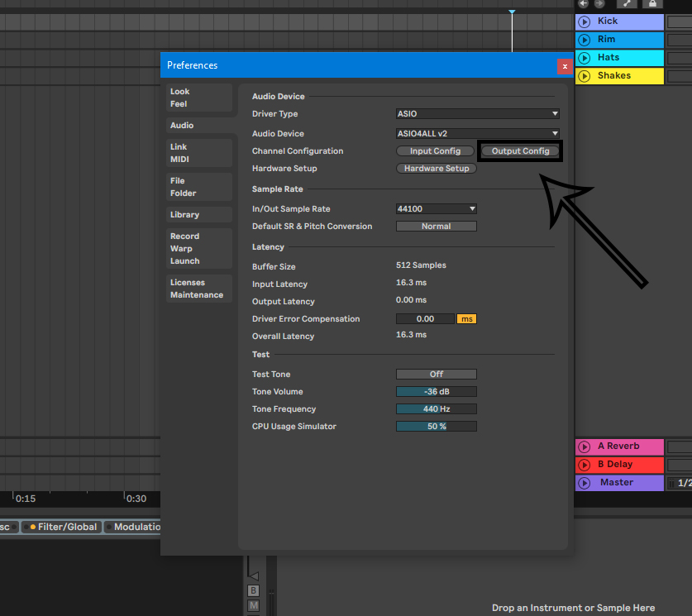Viewport: 692px width, 616px height.
Task: Click the back arrow icon above track list
Action: 584,3
